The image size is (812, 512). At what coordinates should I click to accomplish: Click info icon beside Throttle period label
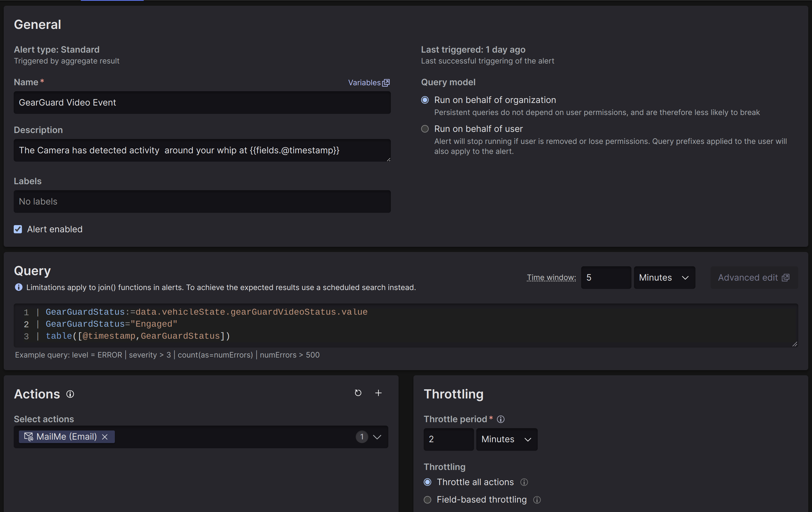pos(501,419)
